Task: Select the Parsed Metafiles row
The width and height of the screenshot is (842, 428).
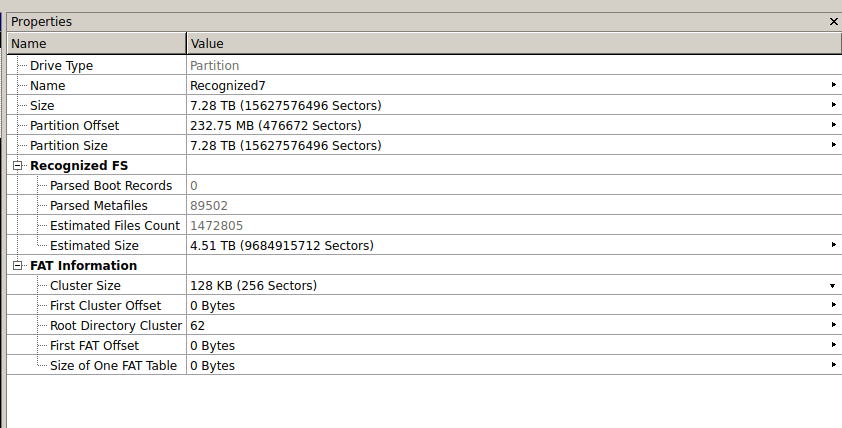Action: 424,206
